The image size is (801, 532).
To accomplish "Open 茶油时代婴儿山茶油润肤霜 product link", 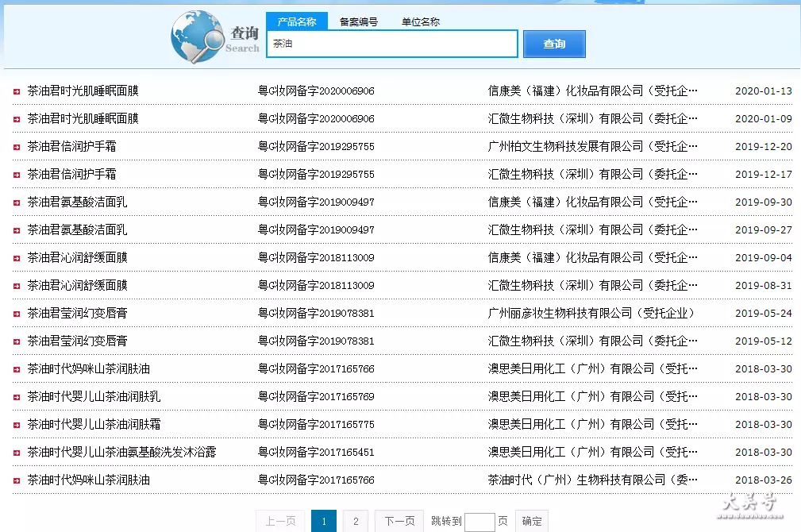I will tap(94, 424).
